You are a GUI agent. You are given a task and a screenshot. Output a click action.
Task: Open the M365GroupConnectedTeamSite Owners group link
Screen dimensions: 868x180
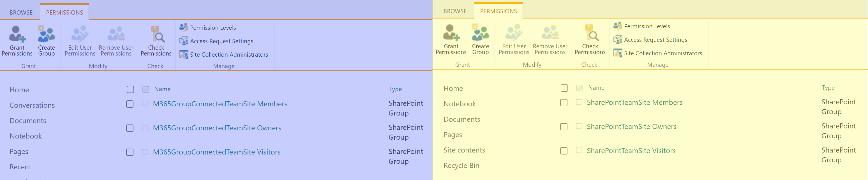click(217, 128)
